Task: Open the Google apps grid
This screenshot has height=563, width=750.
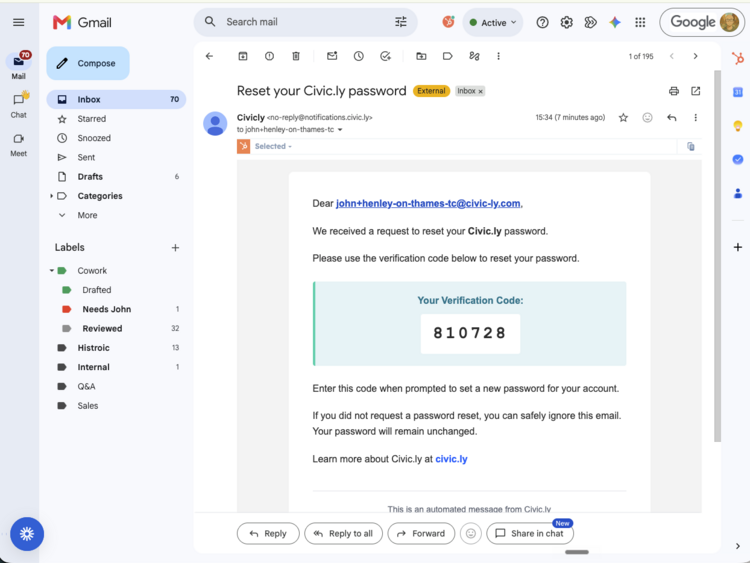Action: (640, 22)
